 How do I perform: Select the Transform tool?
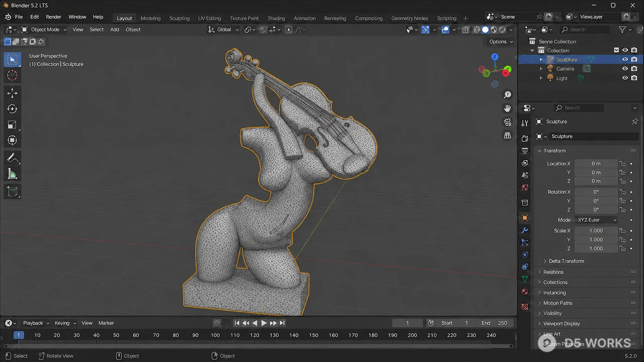point(13,140)
